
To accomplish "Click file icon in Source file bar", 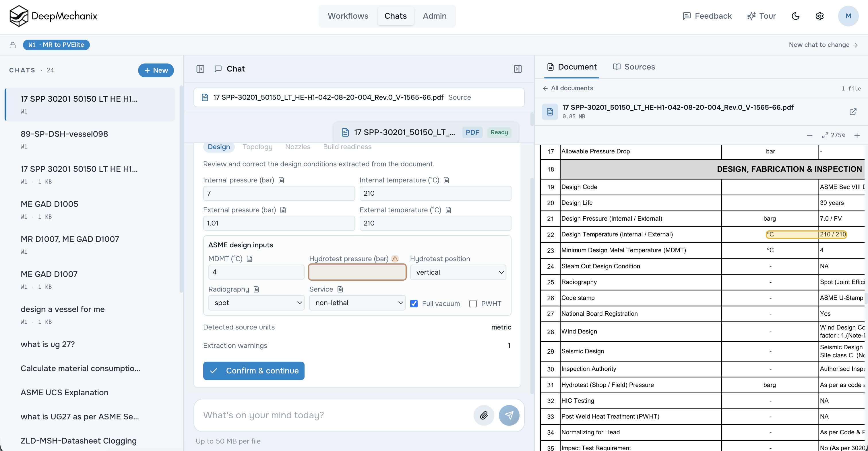I will click(205, 97).
